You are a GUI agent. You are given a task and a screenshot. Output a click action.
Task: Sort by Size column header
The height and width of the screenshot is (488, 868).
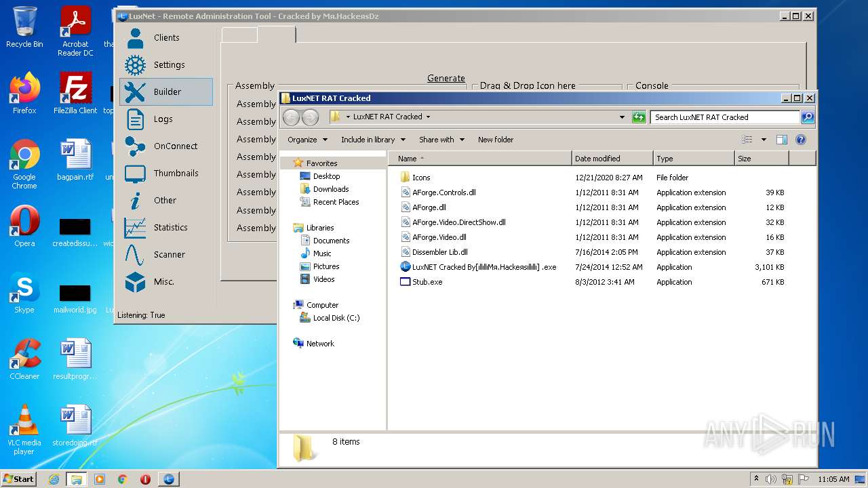(x=762, y=159)
